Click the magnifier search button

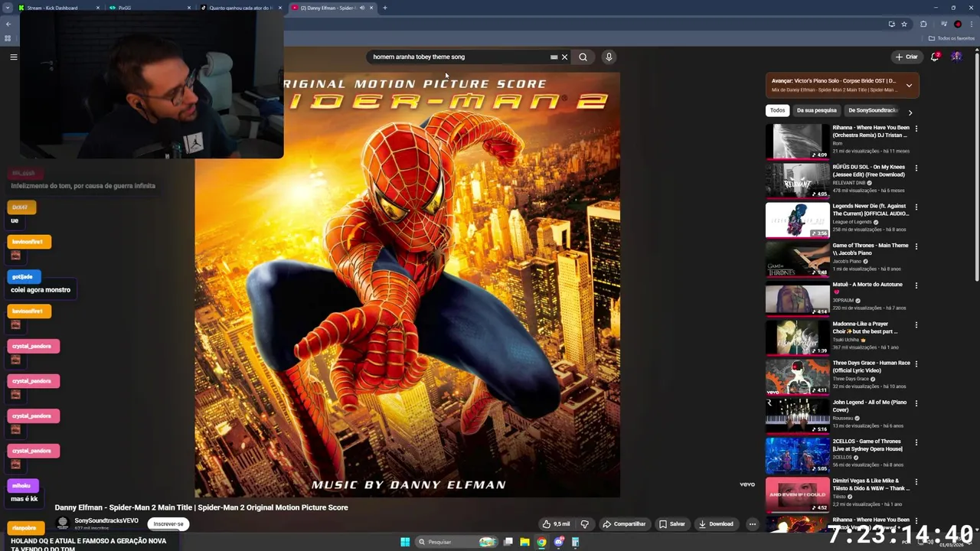click(583, 57)
